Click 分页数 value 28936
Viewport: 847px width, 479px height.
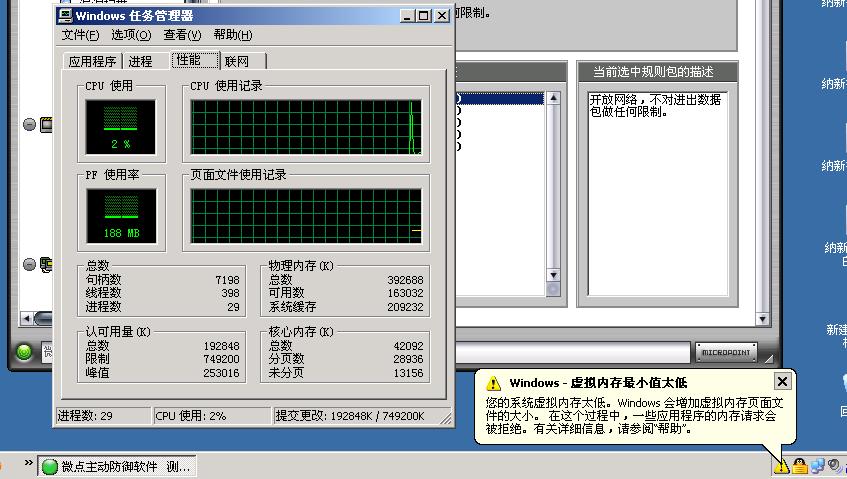coord(408,359)
